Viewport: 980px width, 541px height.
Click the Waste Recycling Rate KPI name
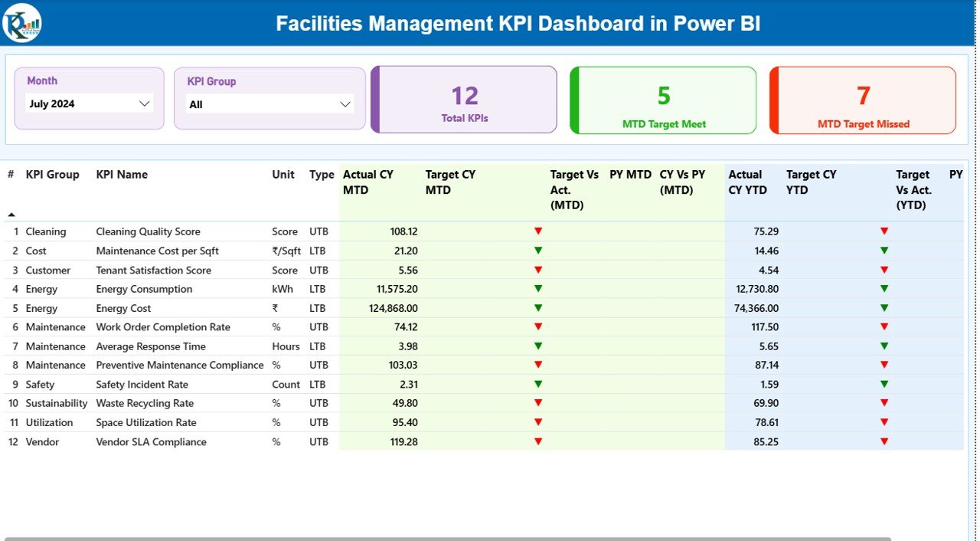pos(145,403)
